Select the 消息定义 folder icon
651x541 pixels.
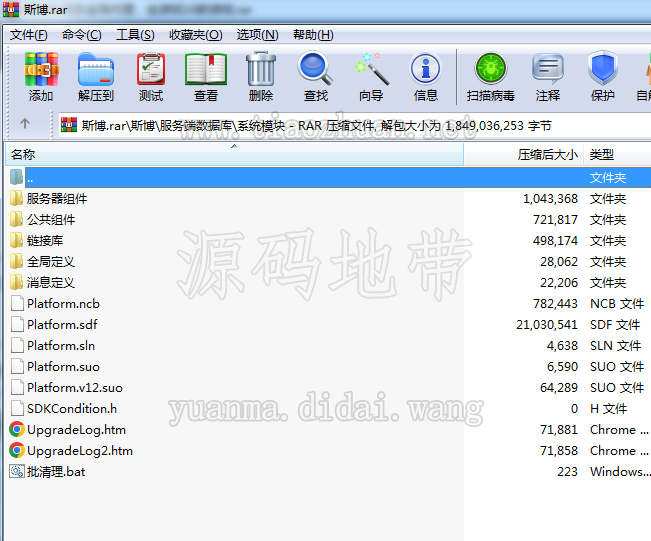tap(16, 282)
